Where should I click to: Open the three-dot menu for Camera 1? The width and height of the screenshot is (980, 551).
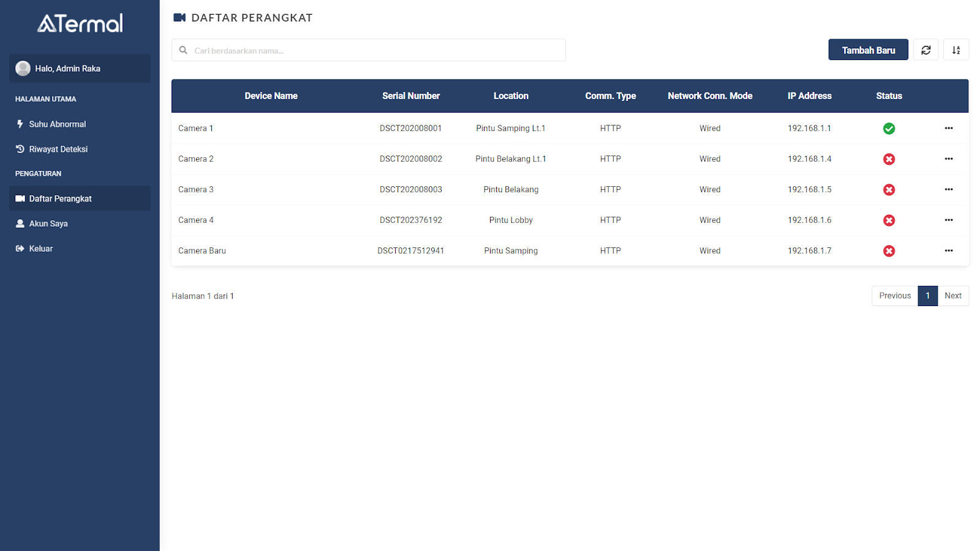pyautogui.click(x=948, y=129)
